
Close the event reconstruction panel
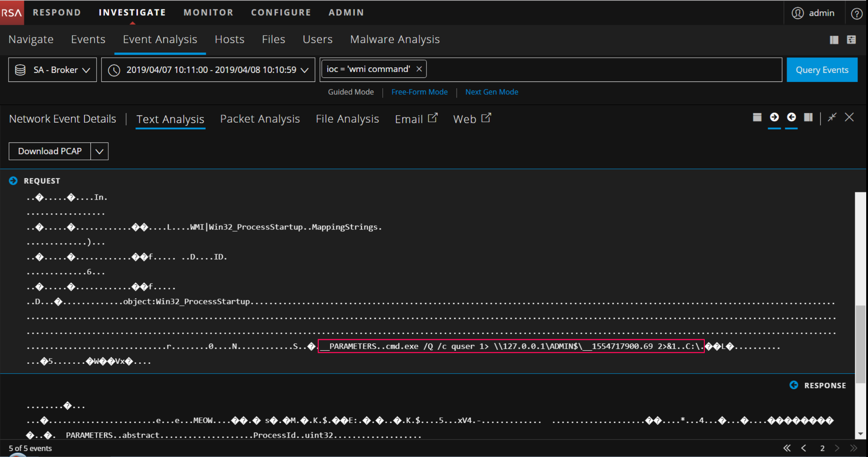849,118
